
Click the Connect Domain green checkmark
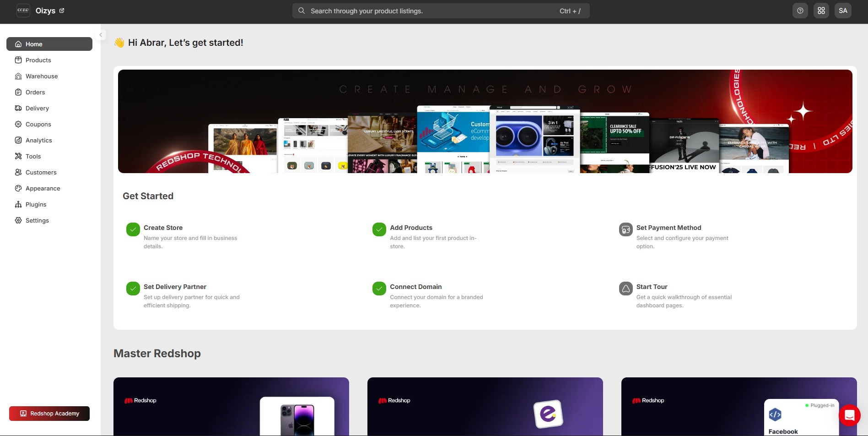[x=379, y=289]
